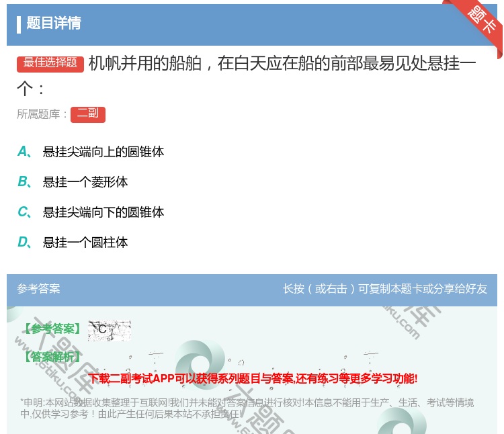Click the letter B option marker

point(24,181)
